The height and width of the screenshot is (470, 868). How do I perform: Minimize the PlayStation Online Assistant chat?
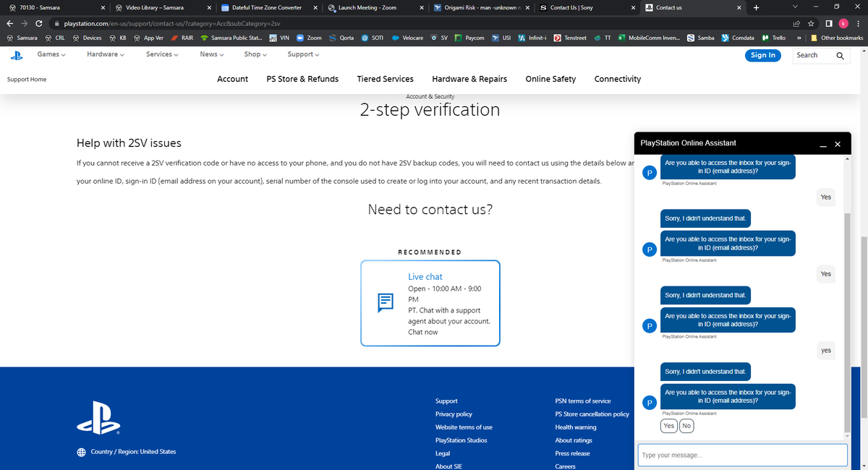pyautogui.click(x=823, y=145)
